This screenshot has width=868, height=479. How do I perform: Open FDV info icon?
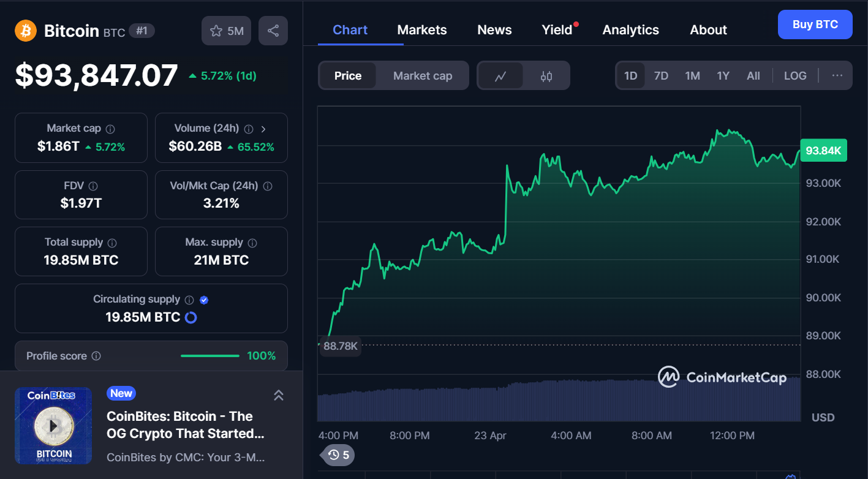pyautogui.click(x=93, y=186)
